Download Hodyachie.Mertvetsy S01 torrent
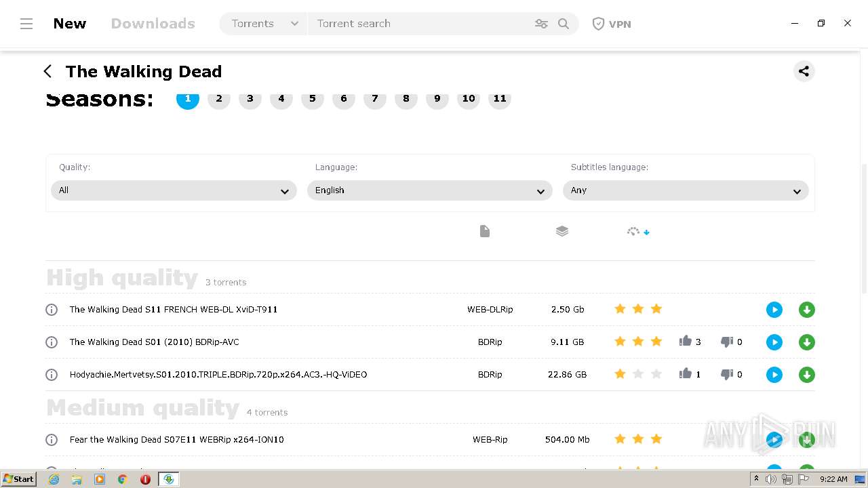 tap(807, 375)
